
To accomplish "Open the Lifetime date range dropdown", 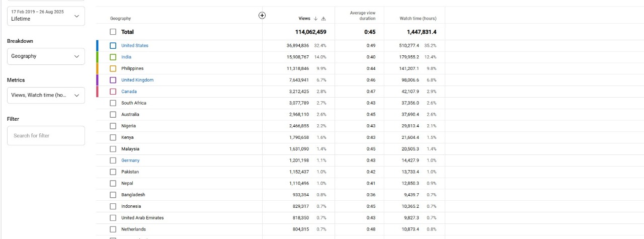I will (46, 16).
